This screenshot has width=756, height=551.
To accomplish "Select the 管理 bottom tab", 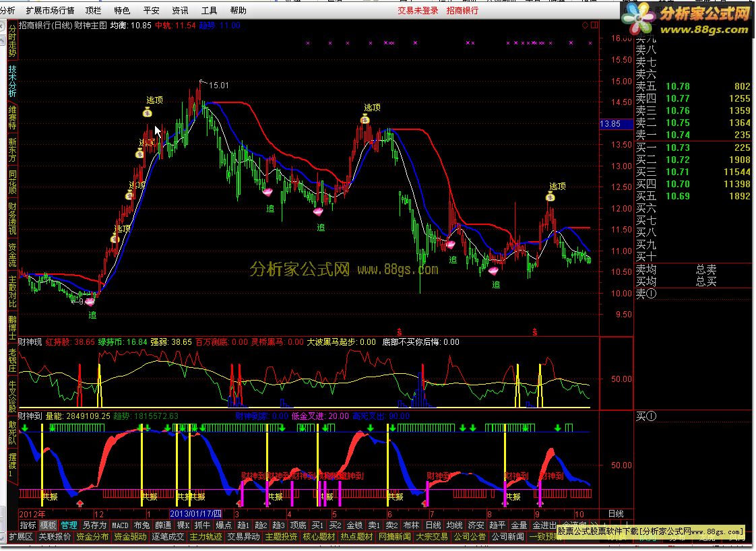I will (x=69, y=525).
